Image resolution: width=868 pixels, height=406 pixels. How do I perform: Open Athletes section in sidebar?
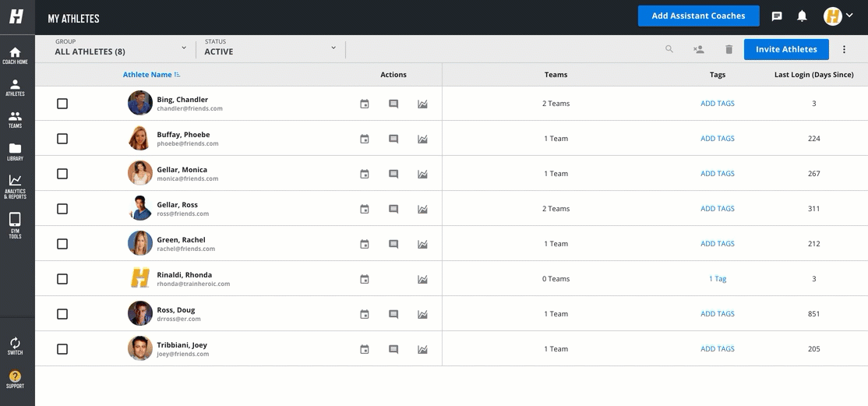tap(15, 87)
